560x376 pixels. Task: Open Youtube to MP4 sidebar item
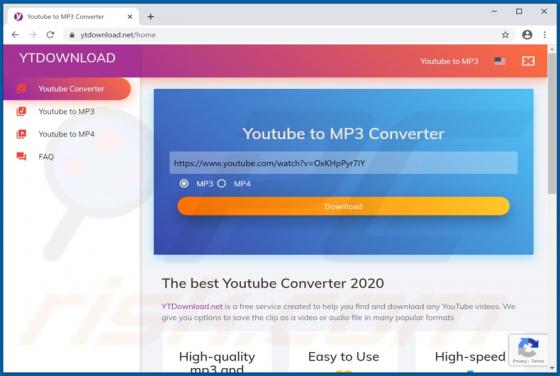66,134
